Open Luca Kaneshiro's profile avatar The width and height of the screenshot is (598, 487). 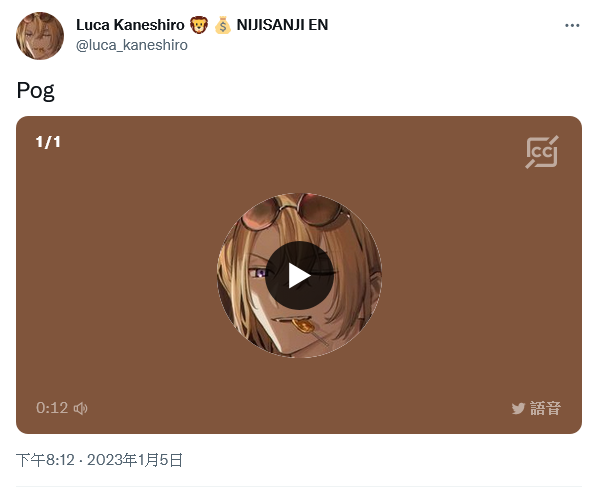[x=40, y=36]
